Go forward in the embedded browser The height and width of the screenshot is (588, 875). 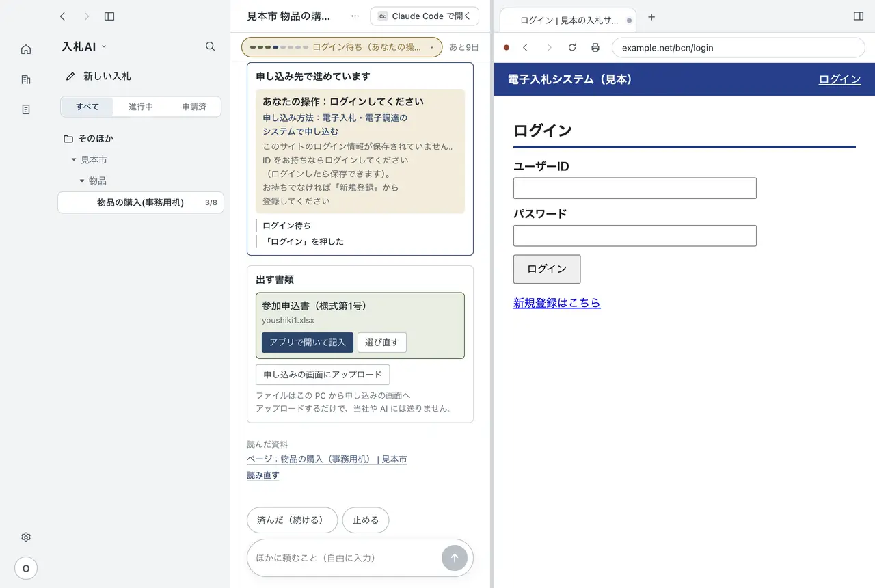549,48
